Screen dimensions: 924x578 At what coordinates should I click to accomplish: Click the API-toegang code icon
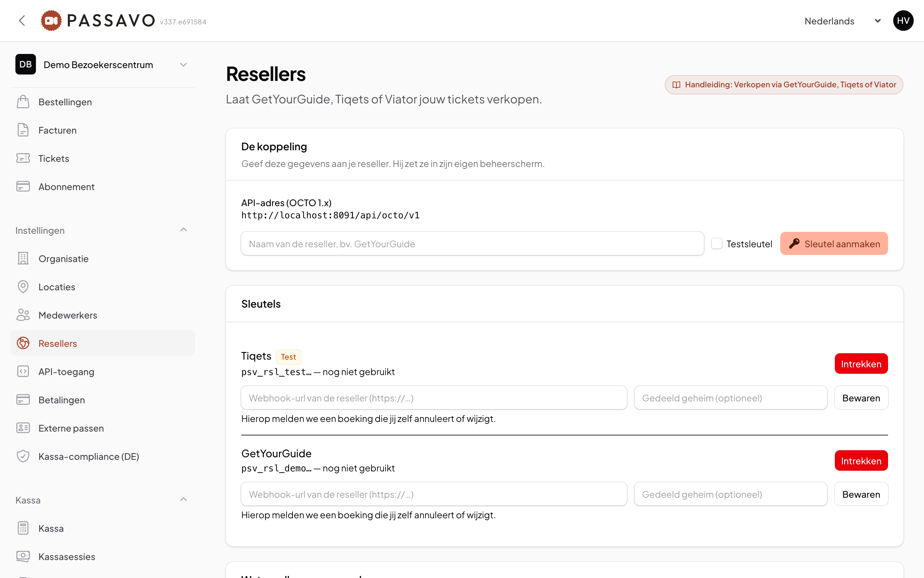[23, 372]
